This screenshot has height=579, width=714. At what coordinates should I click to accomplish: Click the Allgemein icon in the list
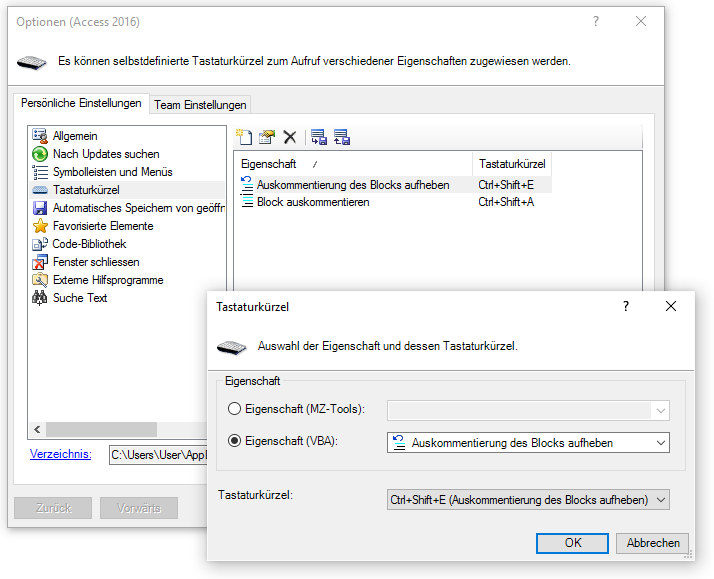[40, 136]
